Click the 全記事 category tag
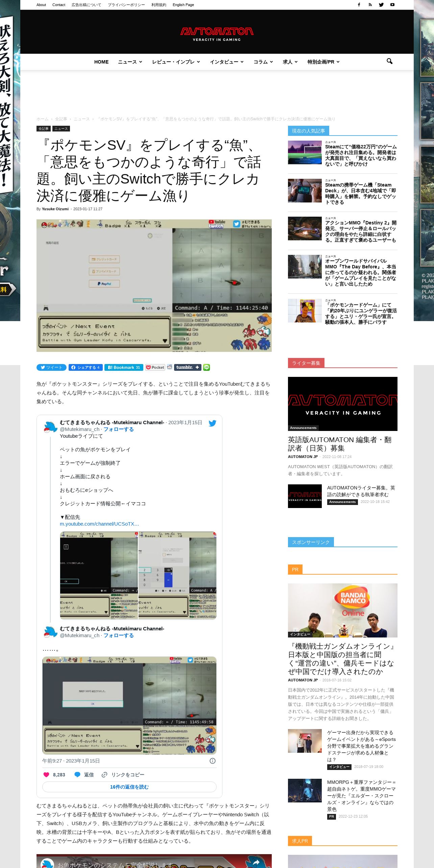Image resolution: width=434 pixels, height=868 pixels. [44, 128]
